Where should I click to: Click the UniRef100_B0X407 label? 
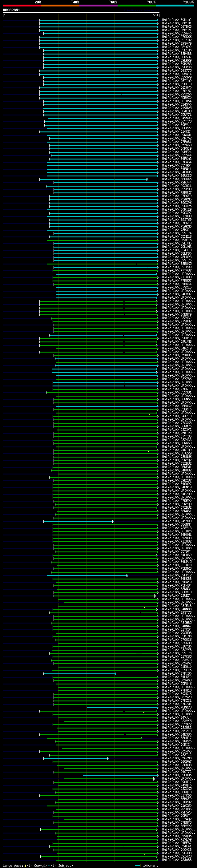(176, 664)
